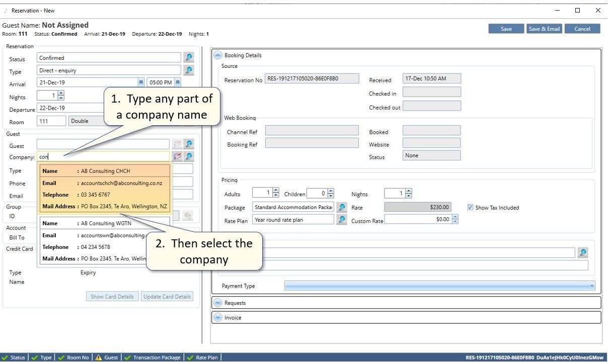Expand the Invoice section
This screenshot has height=364, width=608.
coord(218,317)
